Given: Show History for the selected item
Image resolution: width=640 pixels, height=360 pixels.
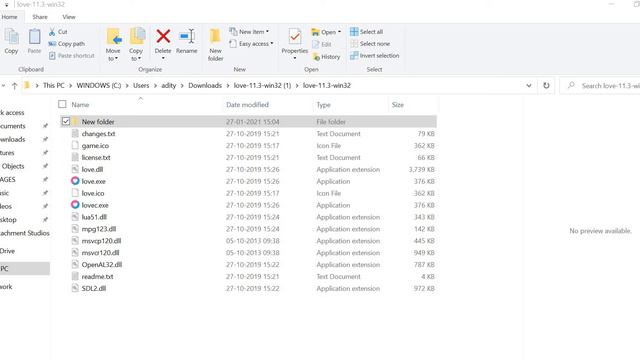Looking at the screenshot, I should (x=326, y=57).
